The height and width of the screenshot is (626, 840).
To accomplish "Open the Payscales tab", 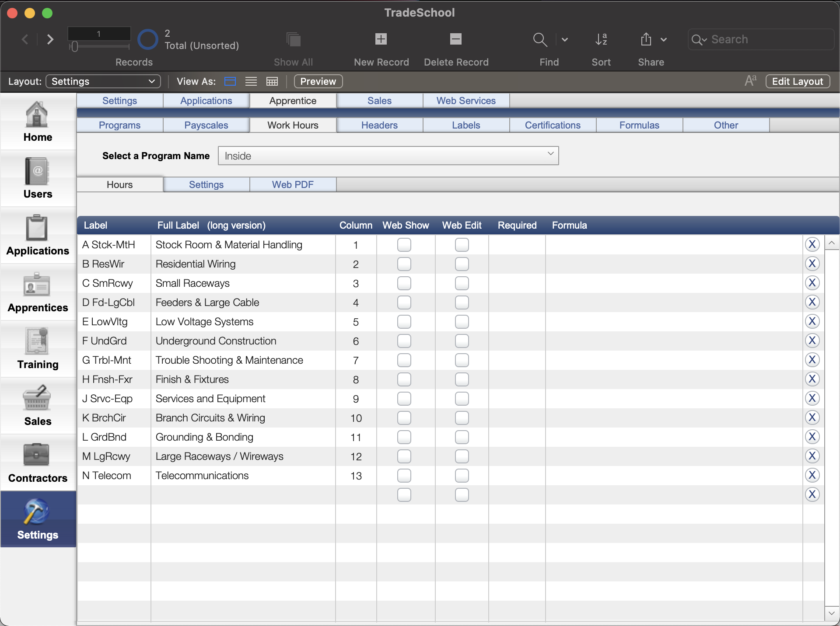I will point(206,125).
